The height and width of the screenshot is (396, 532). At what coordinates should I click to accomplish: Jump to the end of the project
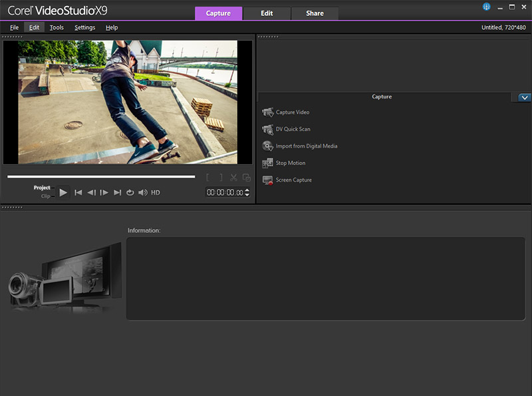tap(118, 192)
